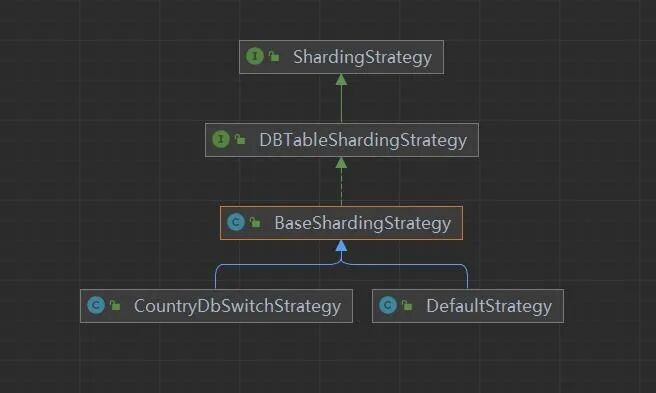Click the ShardingStrategy name text
Screen dimensions: 656x393
coord(362,57)
